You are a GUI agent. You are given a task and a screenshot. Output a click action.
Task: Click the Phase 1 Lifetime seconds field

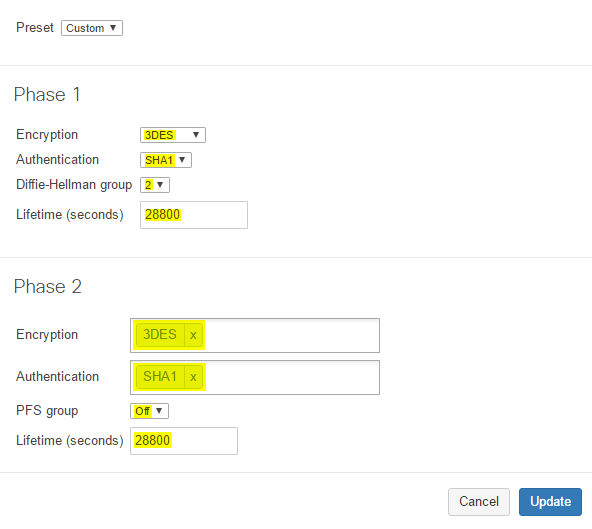tap(194, 215)
